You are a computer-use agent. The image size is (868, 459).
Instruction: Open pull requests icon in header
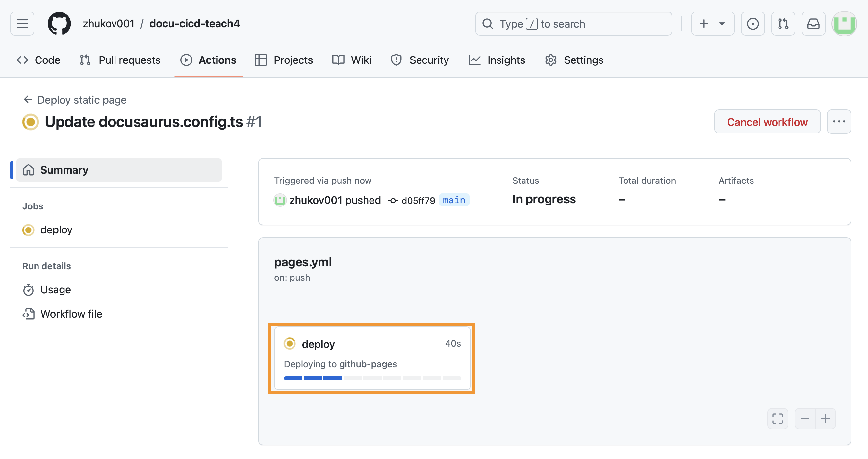point(783,24)
